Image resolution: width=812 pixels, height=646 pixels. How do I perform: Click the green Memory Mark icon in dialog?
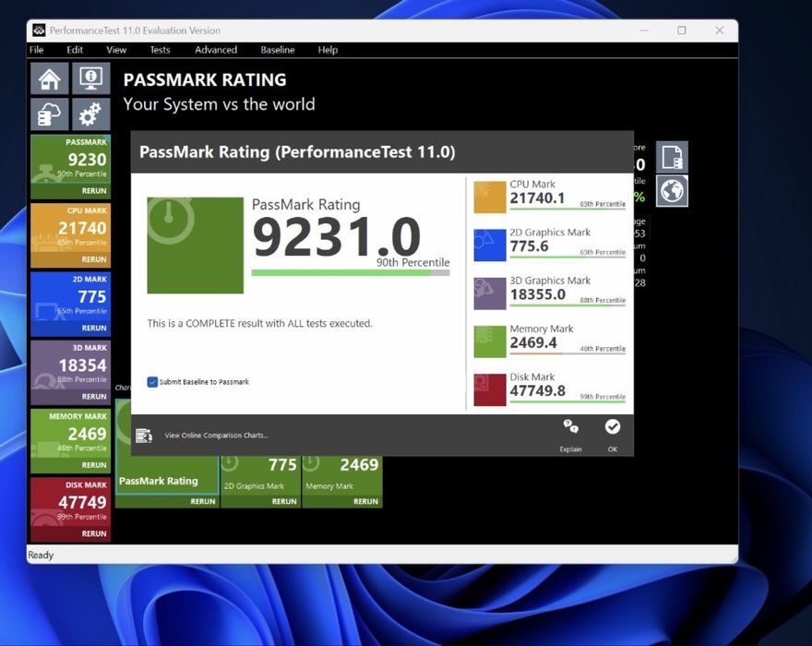point(489,341)
